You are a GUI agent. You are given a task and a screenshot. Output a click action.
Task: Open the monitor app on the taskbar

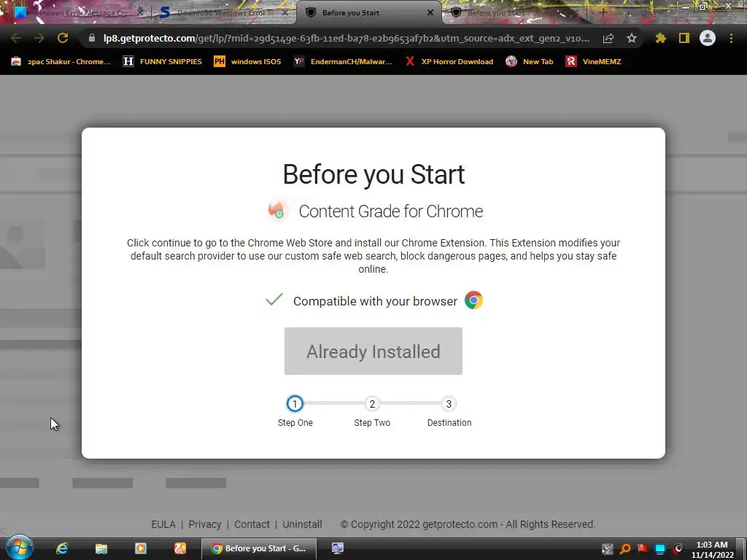[338, 548]
